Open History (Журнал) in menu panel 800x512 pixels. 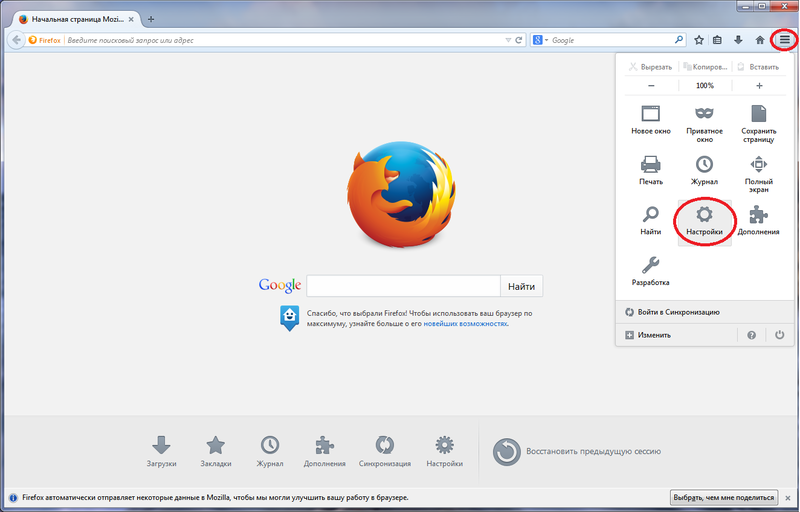[x=705, y=171]
